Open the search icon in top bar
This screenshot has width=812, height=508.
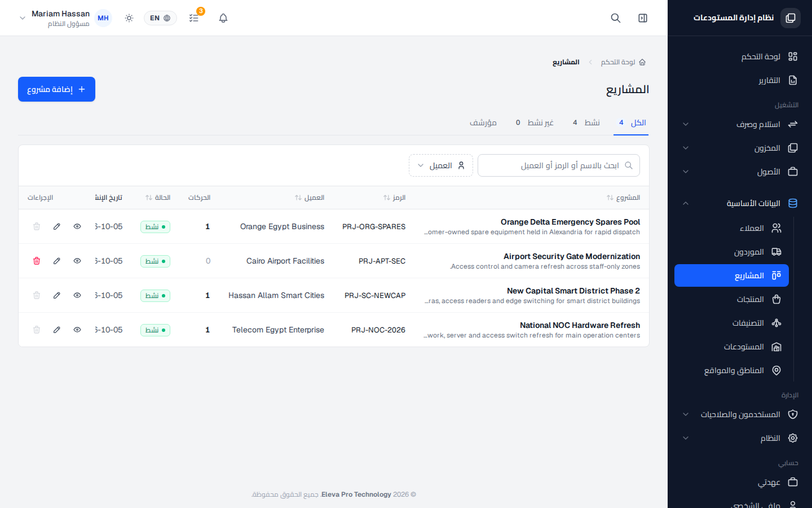coord(616,18)
